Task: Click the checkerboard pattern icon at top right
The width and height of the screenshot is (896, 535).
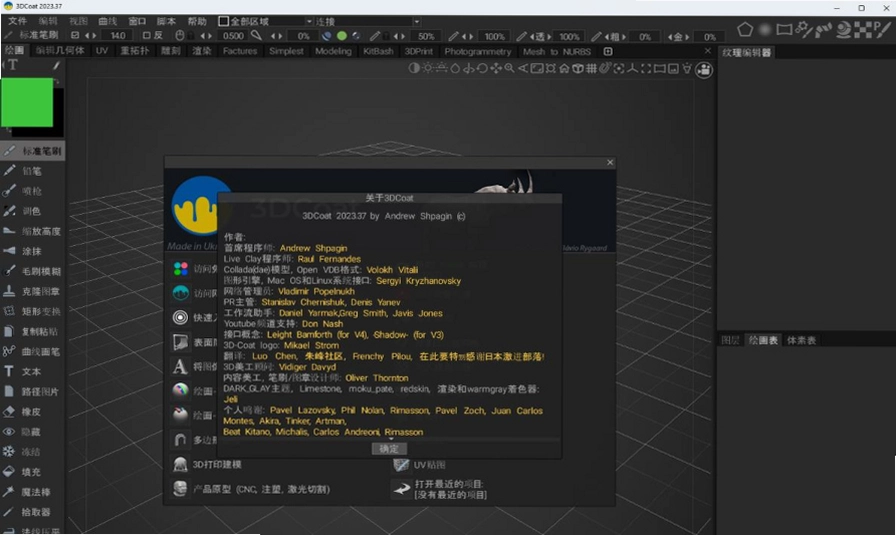Action: click(x=862, y=29)
